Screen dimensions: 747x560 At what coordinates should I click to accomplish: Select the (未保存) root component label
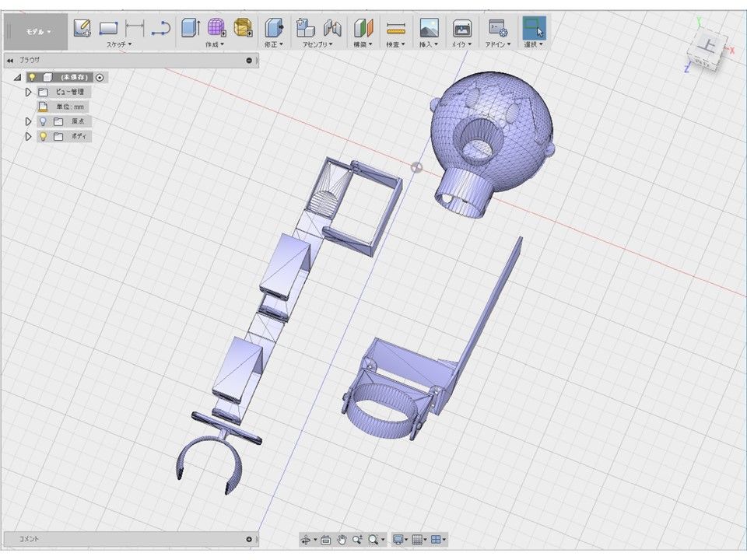coord(75,77)
